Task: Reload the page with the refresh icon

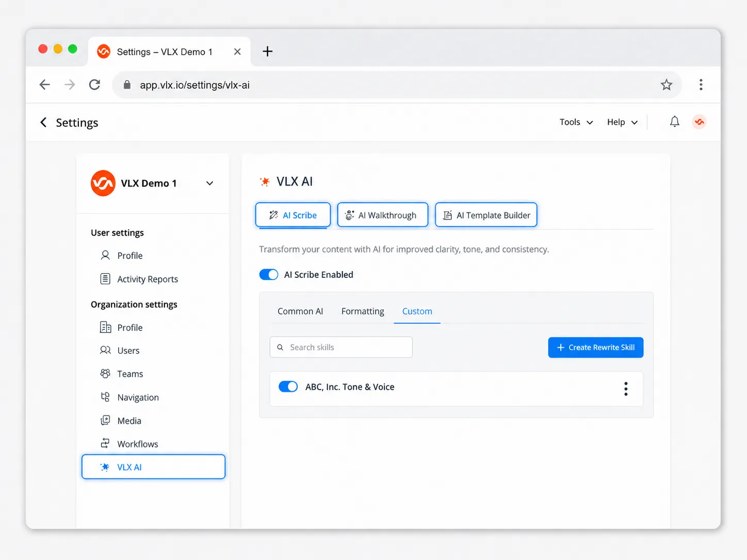Action: tap(94, 85)
